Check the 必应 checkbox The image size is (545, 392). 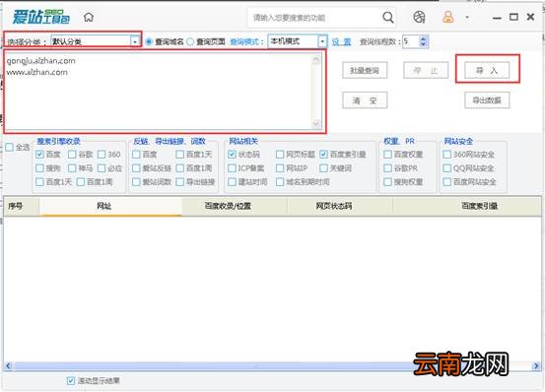pyautogui.click(x=102, y=168)
